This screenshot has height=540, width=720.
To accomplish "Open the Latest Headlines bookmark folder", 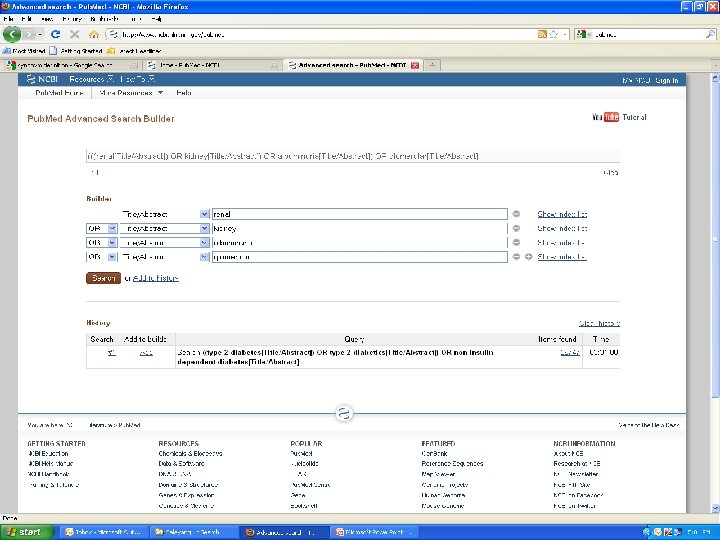I will click(134, 51).
